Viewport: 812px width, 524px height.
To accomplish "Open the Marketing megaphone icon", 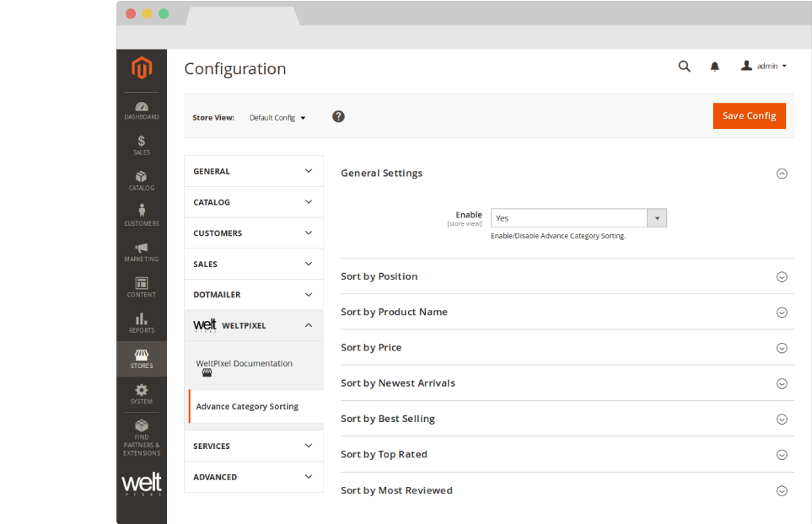I will (x=141, y=251).
